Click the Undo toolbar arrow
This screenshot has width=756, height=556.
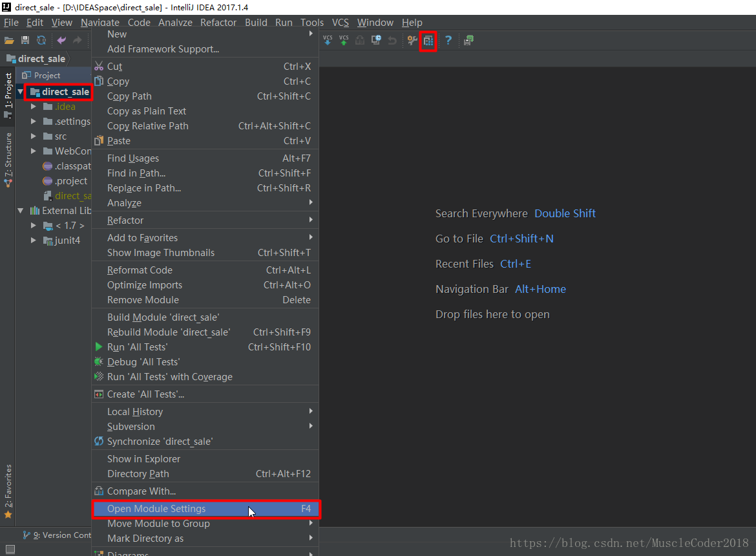[61, 41]
